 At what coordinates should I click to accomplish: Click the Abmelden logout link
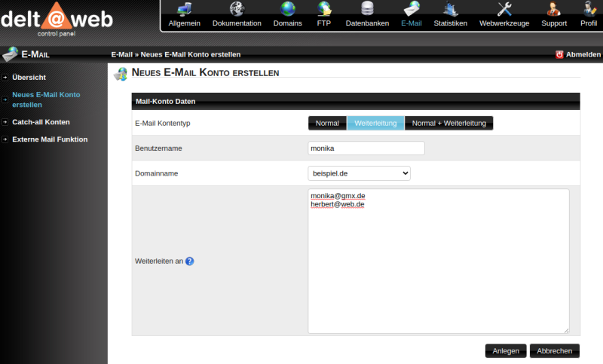[x=578, y=54]
